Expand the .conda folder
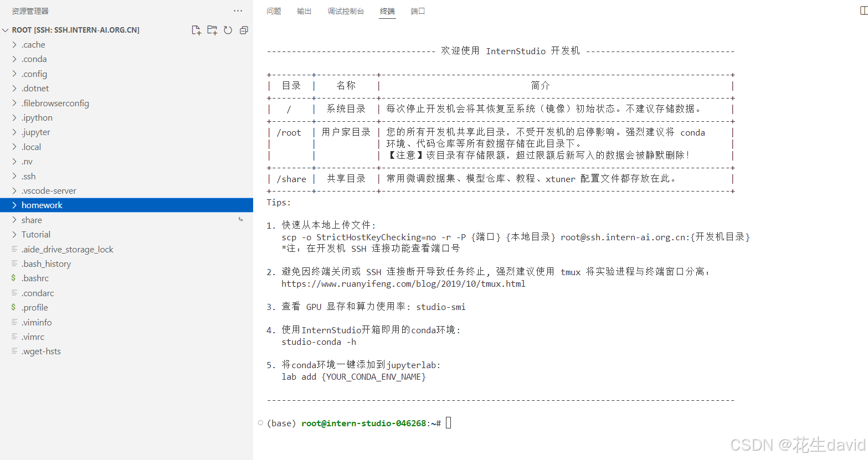Viewport: 868px width, 460px height. click(x=14, y=59)
